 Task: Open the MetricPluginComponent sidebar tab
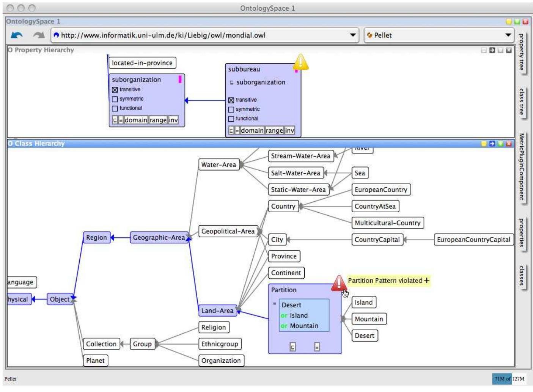click(x=522, y=165)
